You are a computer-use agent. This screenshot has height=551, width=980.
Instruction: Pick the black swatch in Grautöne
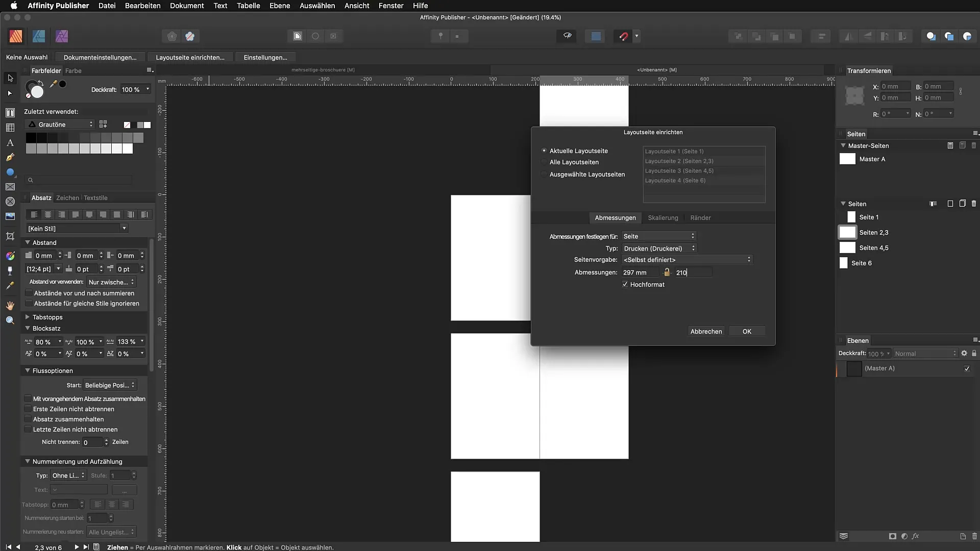[x=31, y=138]
